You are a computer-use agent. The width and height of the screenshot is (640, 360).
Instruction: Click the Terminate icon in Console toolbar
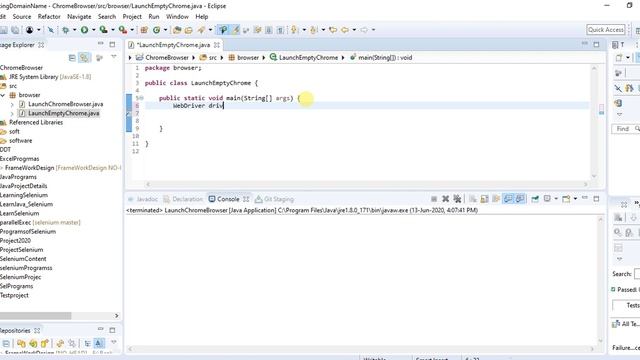[434, 199]
